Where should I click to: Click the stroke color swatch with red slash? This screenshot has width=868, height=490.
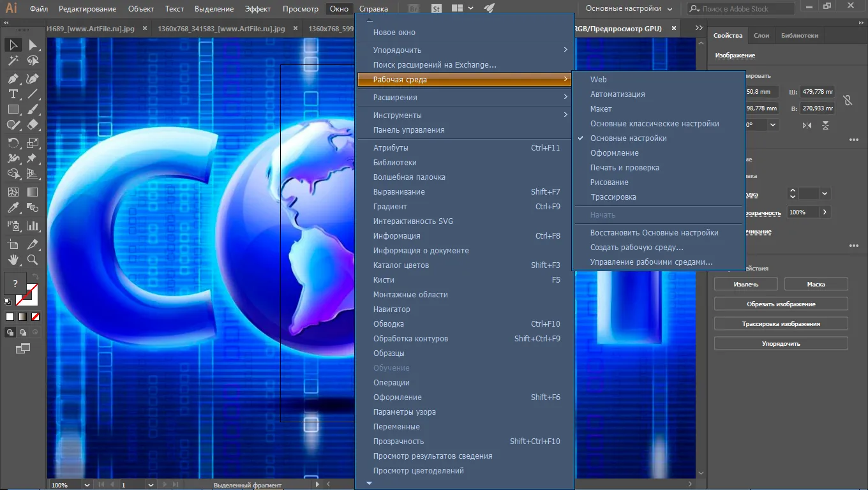click(x=27, y=295)
